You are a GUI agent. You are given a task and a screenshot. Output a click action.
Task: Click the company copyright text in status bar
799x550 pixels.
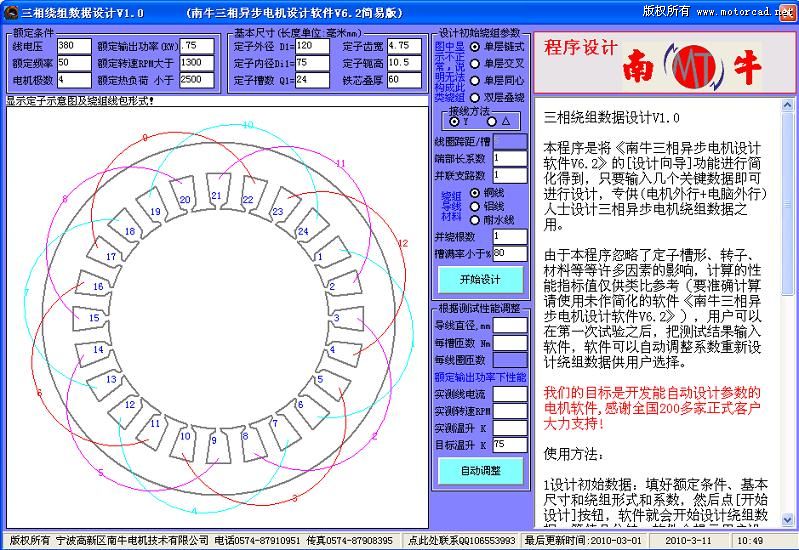[x=202, y=540]
